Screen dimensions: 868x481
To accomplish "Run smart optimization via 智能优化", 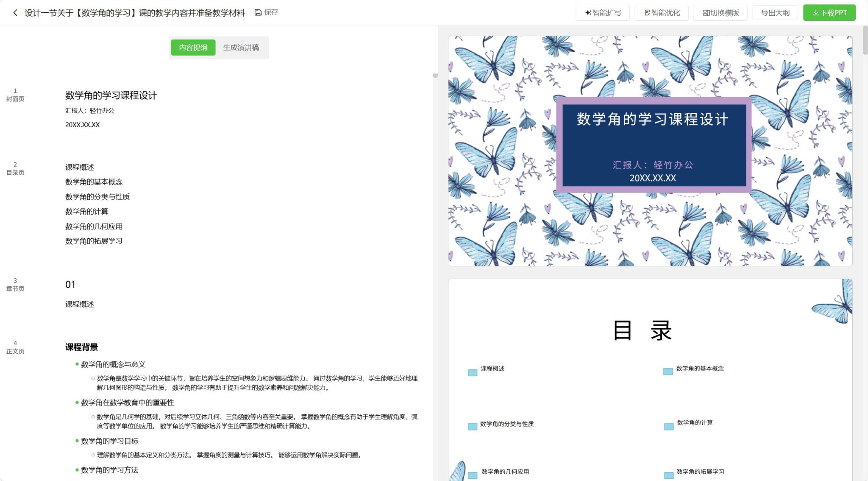I will click(661, 12).
